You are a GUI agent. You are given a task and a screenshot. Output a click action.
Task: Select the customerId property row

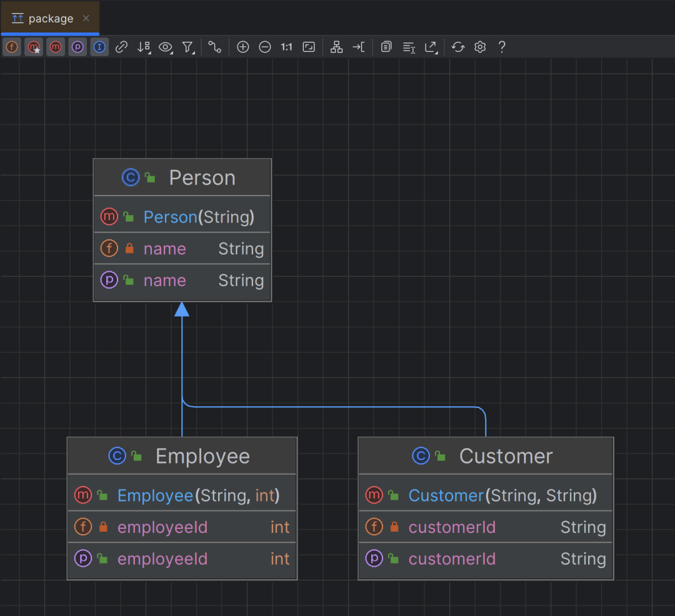[486, 559]
